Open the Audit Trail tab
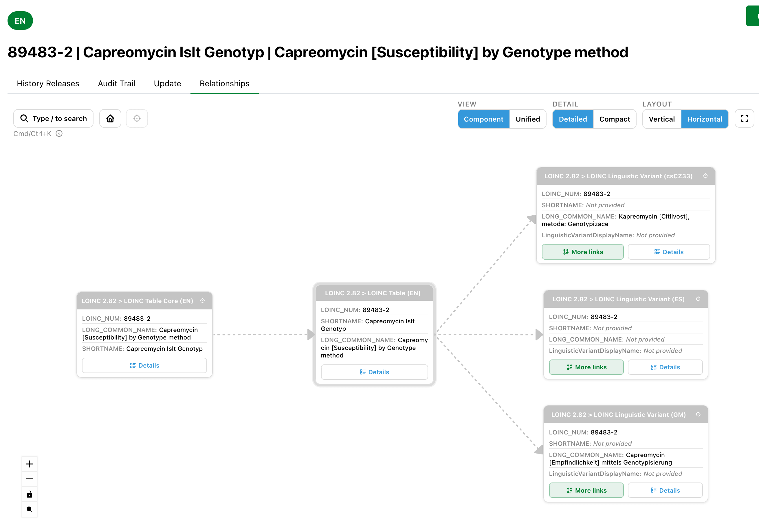759x532 pixels. pos(116,83)
